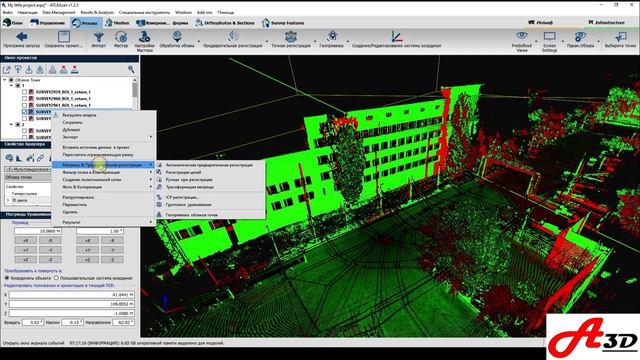Click the translation +Z button
640x360 pixels.
click(x=25, y=259)
